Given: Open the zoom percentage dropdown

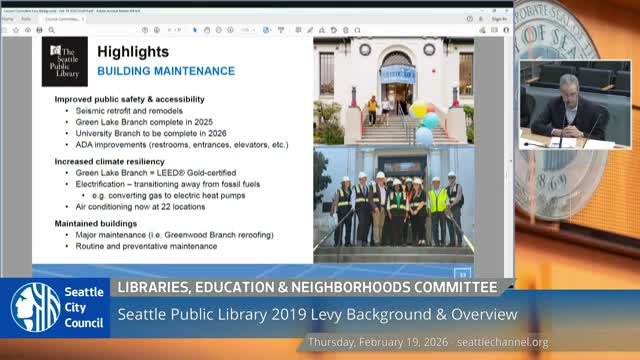Looking at the screenshot, I should [x=248, y=30].
